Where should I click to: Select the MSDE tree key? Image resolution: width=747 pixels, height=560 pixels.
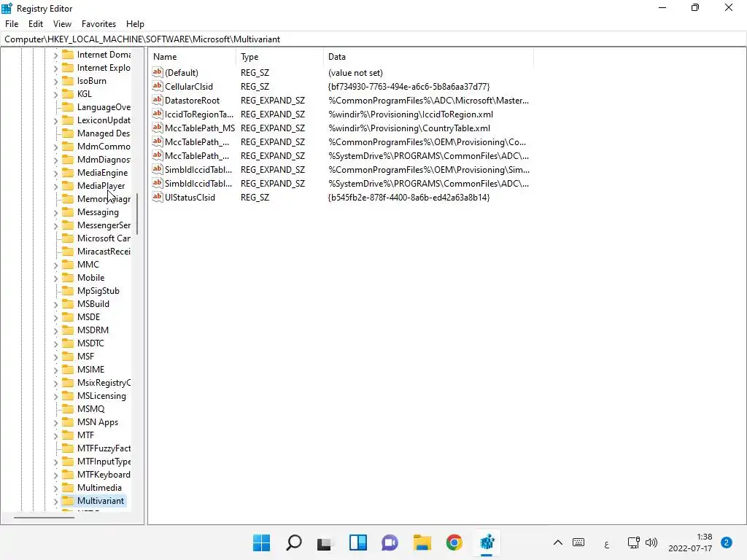click(88, 316)
